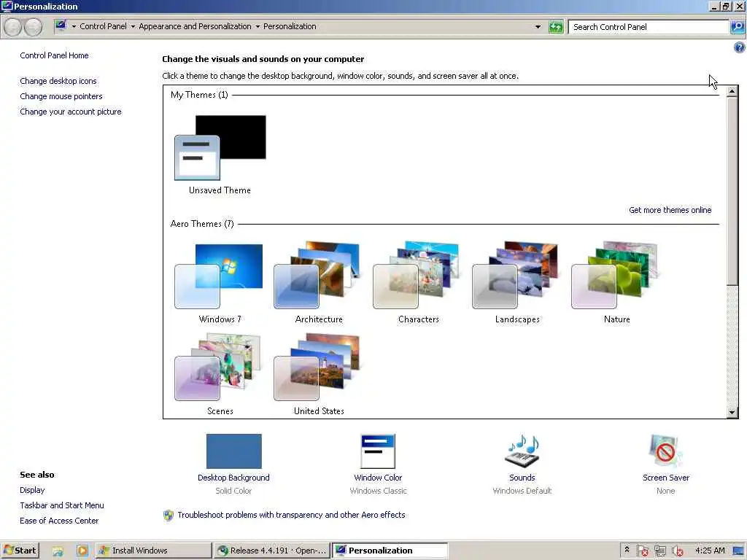This screenshot has width=747, height=560.
Task: Apply the Nature theme
Action: pos(614,275)
